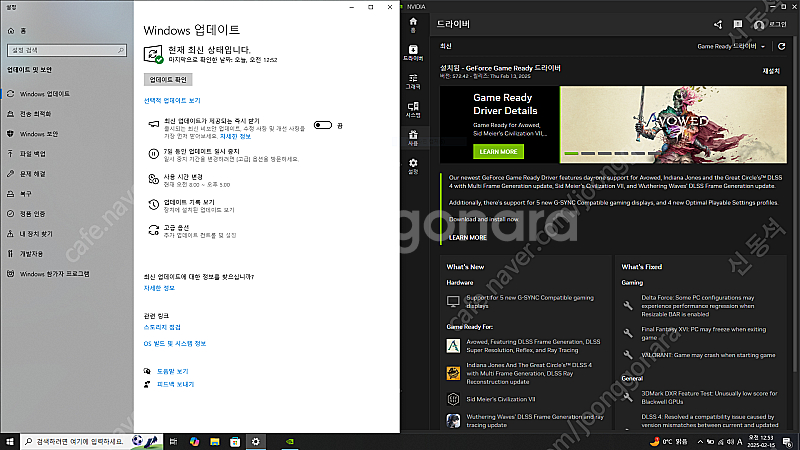The image size is (800, 450).
Task: Open Check Storage related link
Action: pyautogui.click(x=162, y=328)
